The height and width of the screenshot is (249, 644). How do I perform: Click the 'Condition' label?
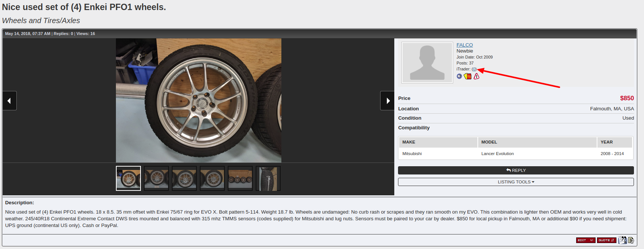coord(410,118)
